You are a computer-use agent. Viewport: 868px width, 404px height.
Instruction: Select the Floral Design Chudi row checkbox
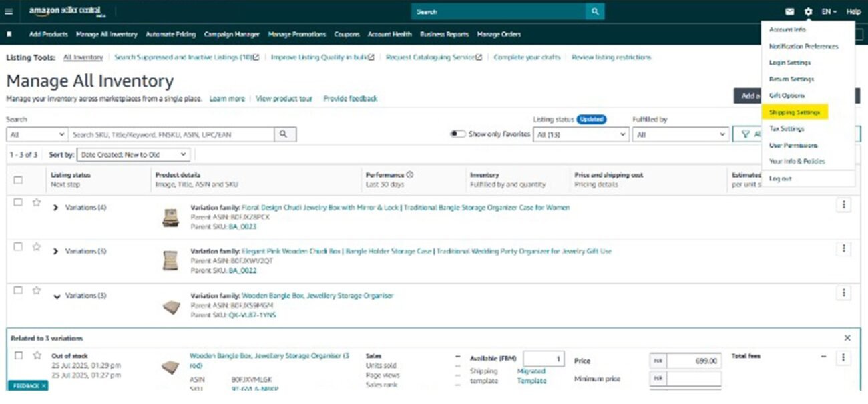(x=18, y=202)
